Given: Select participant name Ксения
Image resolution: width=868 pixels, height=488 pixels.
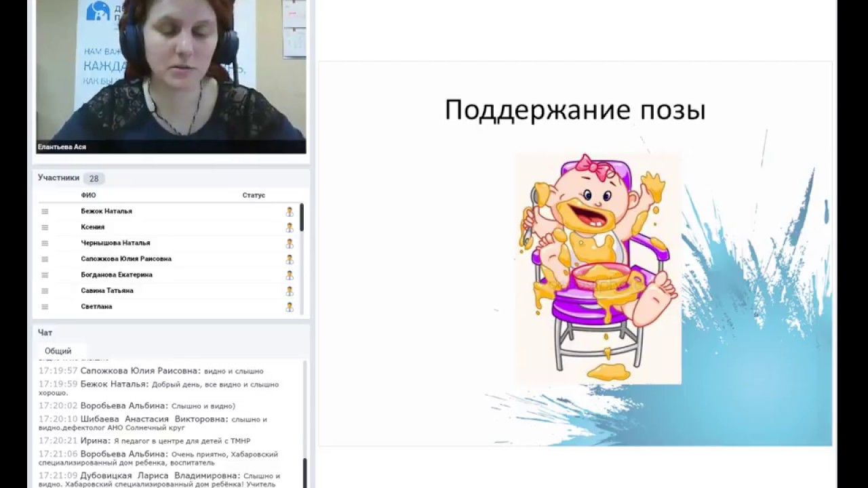Looking at the screenshot, I should 93,227.
